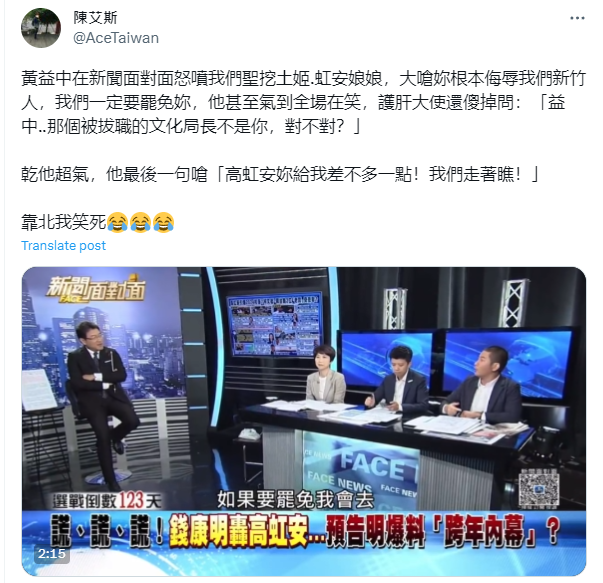Screen dimensions: 603x583
Task: Click the yellow 錢康明轟高虹安 headline text
Action: [x=238, y=531]
